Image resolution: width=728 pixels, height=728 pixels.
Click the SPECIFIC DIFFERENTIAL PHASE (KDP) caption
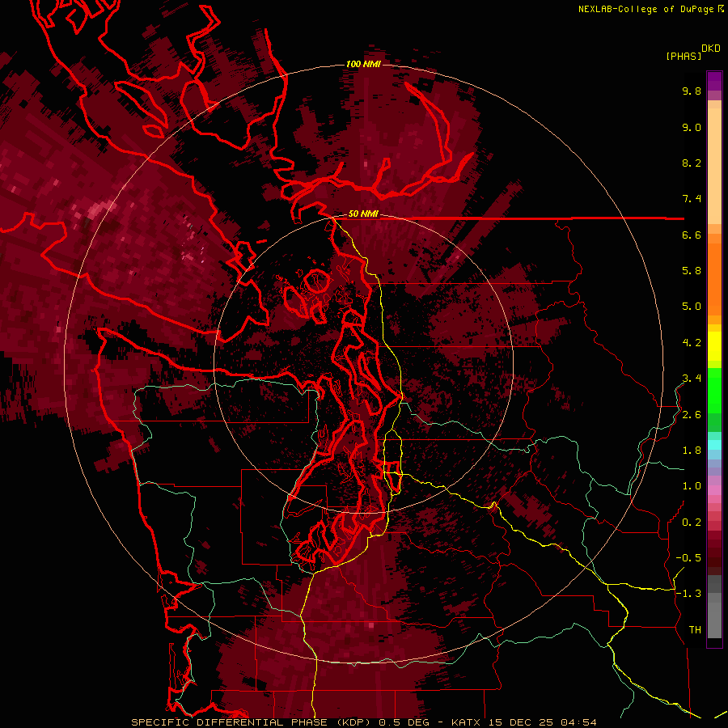point(252,722)
